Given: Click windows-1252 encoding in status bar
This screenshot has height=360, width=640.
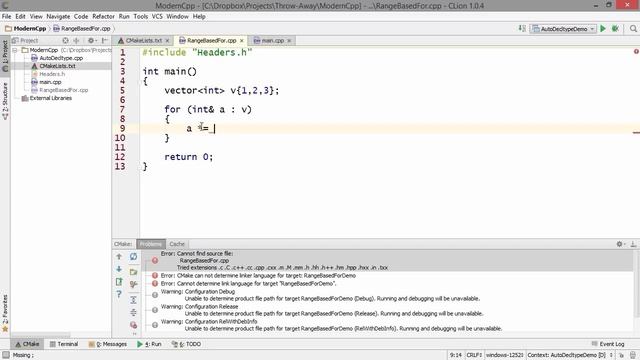Looking at the screenshot, I should pos(504,355).
